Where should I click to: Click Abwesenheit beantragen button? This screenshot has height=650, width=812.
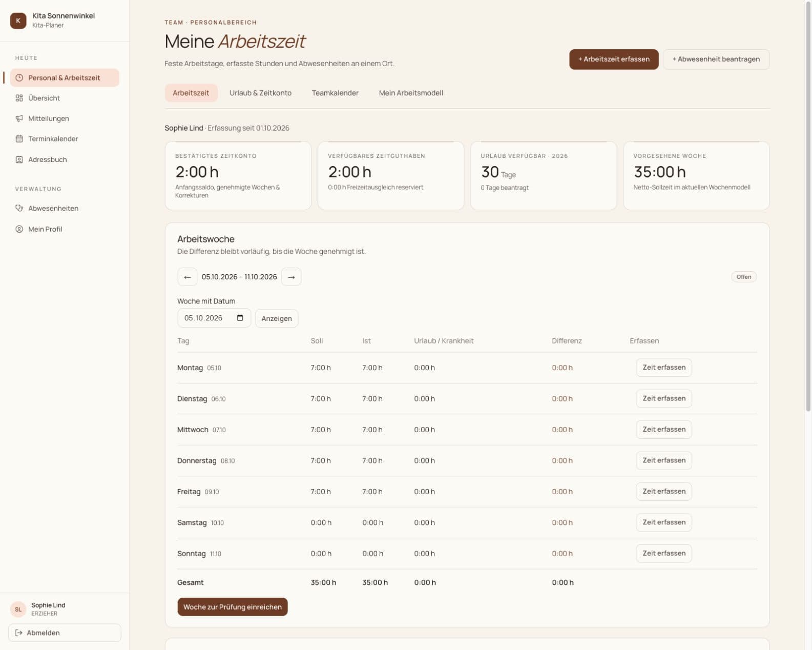tap(716, 59)
